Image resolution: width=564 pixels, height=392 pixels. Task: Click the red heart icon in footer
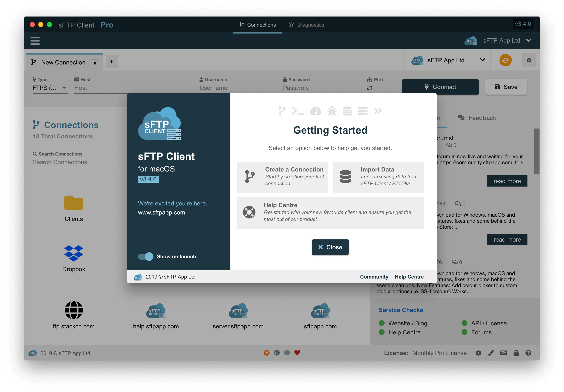[297, 353]
